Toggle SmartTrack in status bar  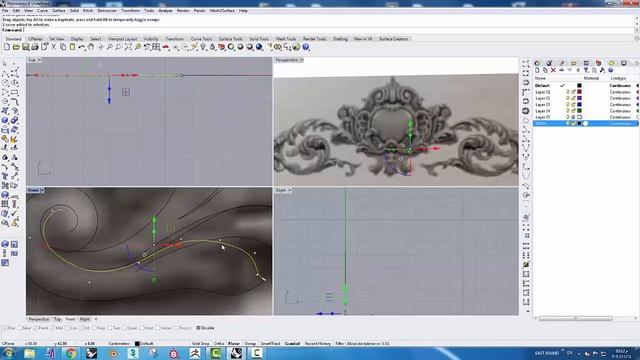(270, 344)
